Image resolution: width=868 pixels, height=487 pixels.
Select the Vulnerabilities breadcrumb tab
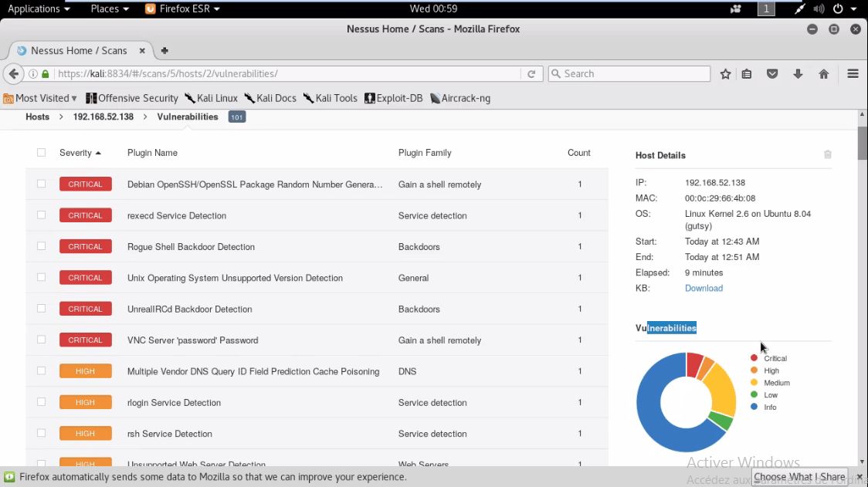(x=188, y=117)
